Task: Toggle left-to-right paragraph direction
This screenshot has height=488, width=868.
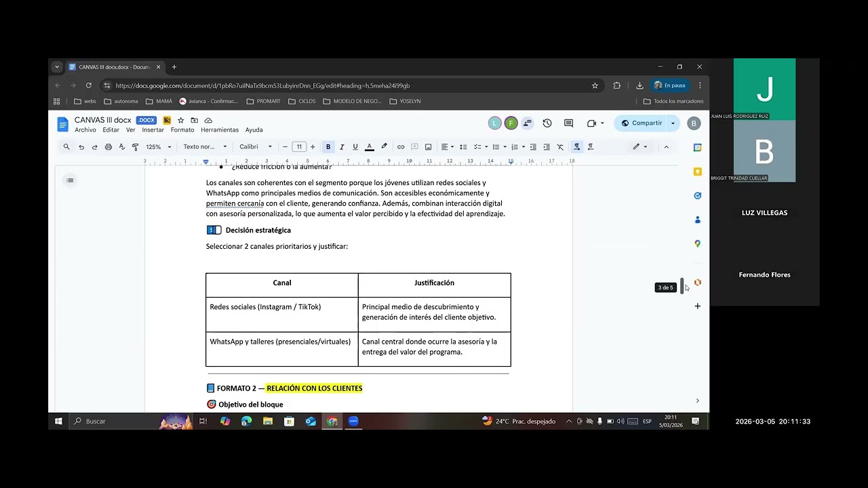Action: click(x=576, y=147)
